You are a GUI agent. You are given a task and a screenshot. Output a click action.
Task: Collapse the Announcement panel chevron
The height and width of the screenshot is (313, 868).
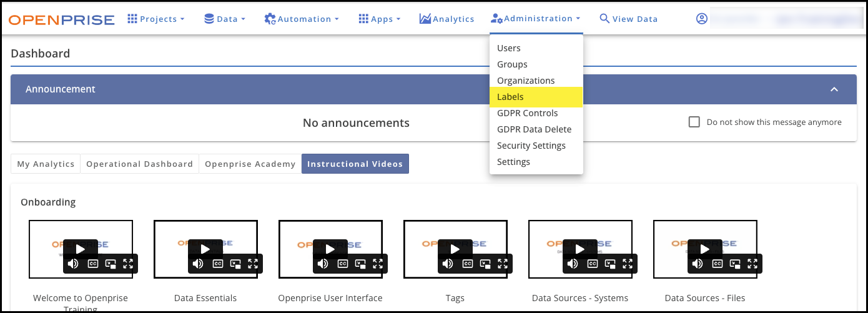(834, 89)
